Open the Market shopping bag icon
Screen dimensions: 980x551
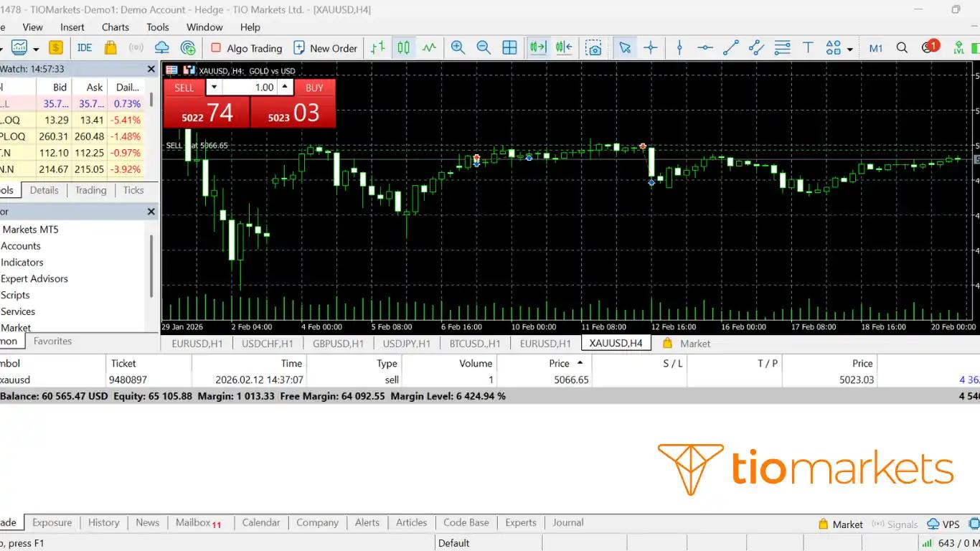coord(110,48)
